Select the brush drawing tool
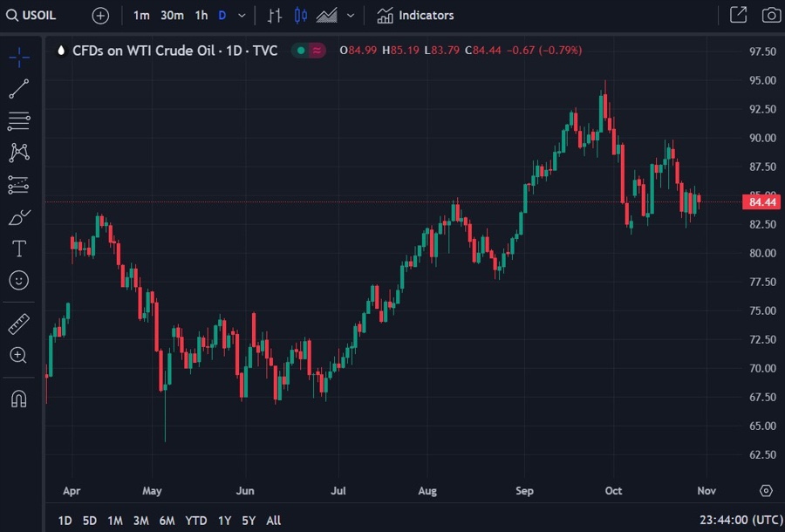 [18, 217]
